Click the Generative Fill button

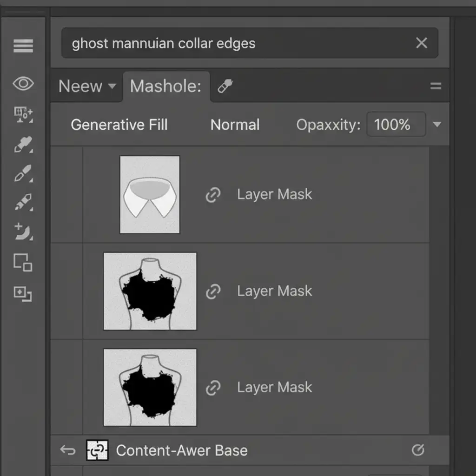tap(119, 125)
